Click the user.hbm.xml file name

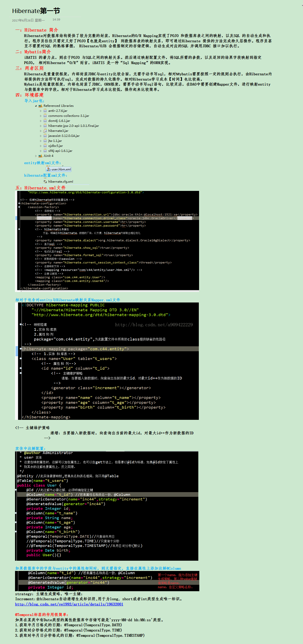(61, 169)
